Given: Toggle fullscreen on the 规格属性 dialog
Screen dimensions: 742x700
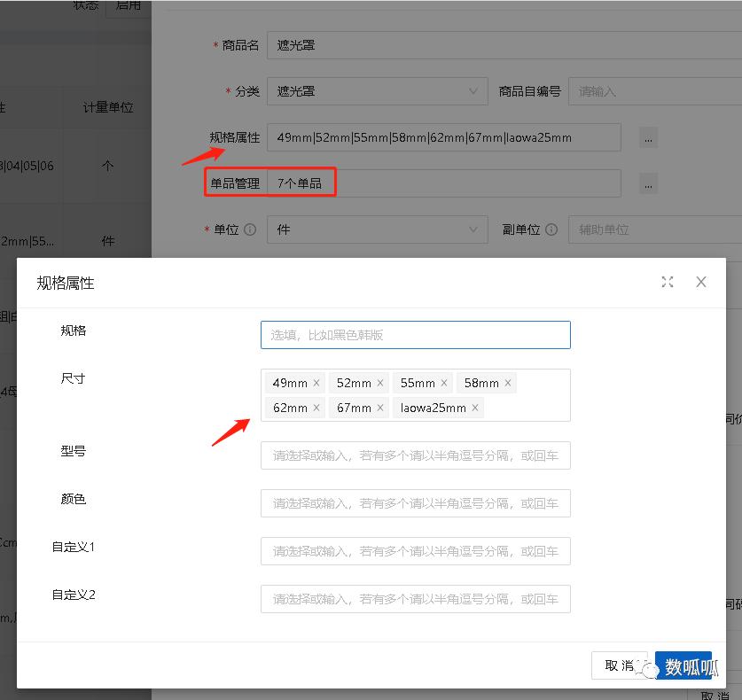Looking at the screenshot, I should (668, 282).
